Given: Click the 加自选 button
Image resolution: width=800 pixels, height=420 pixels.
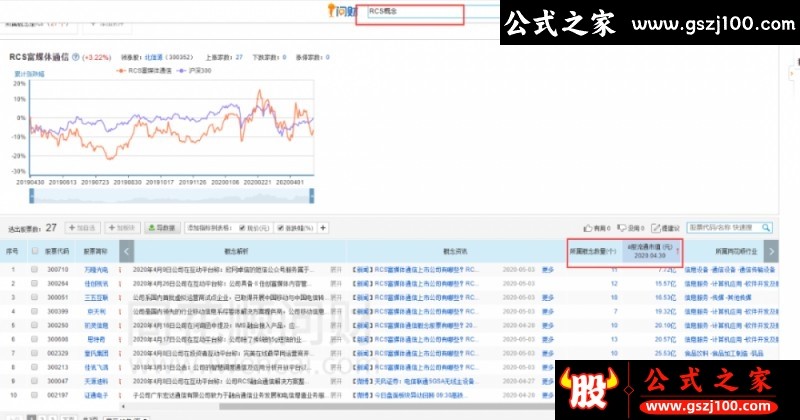Looking at the screenshot, I should (x=82, y=228).
